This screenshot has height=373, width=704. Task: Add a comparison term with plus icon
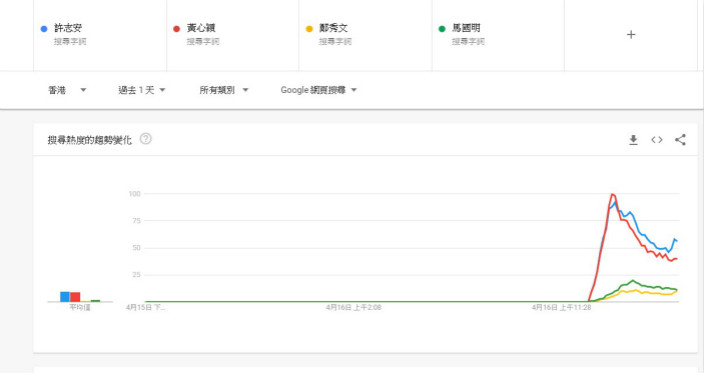pos(631,35)
